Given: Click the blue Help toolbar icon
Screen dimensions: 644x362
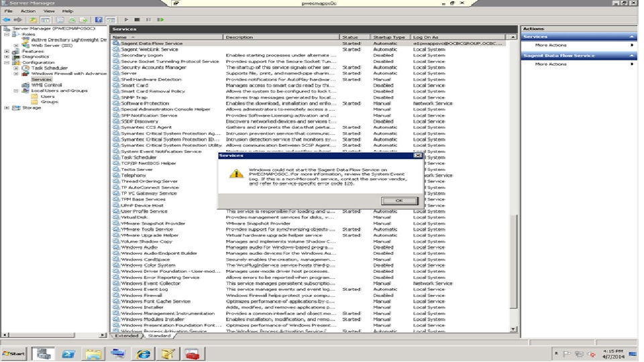Looking at the screenshot, I should point(99,20).
